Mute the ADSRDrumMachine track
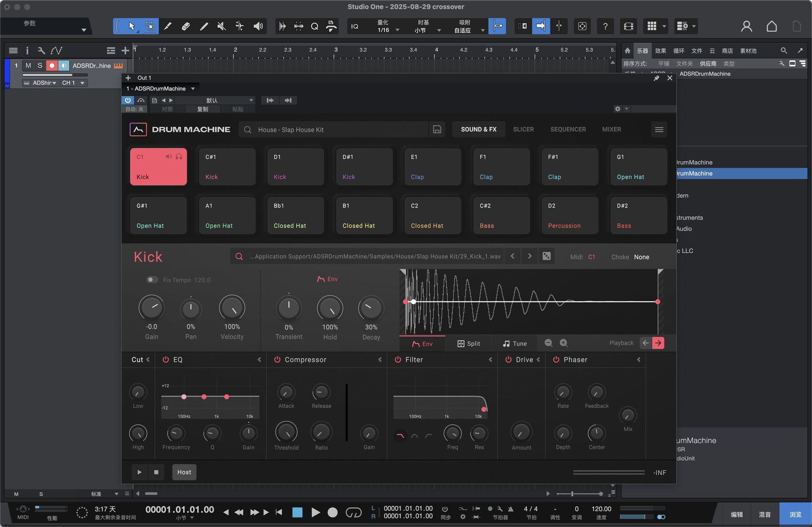 point(28,66)
